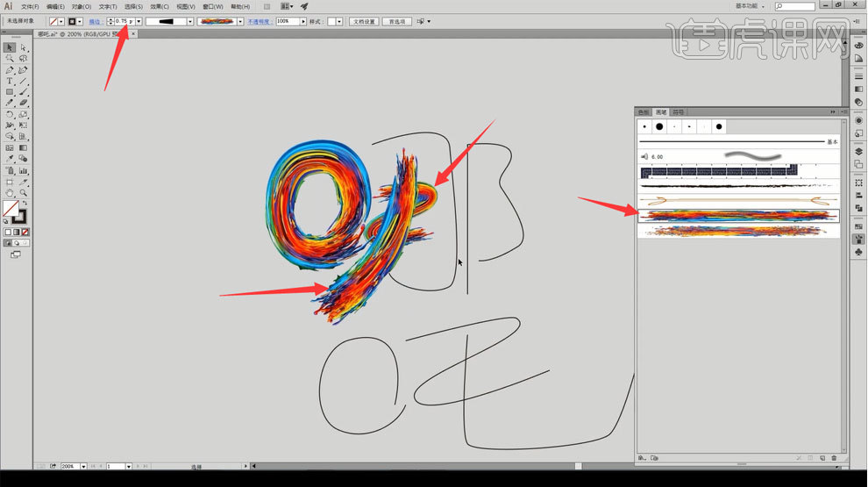868x487 pixels.
Task: Open the Brush Libraries menu at panel bottom
Action: pos(642,458)
